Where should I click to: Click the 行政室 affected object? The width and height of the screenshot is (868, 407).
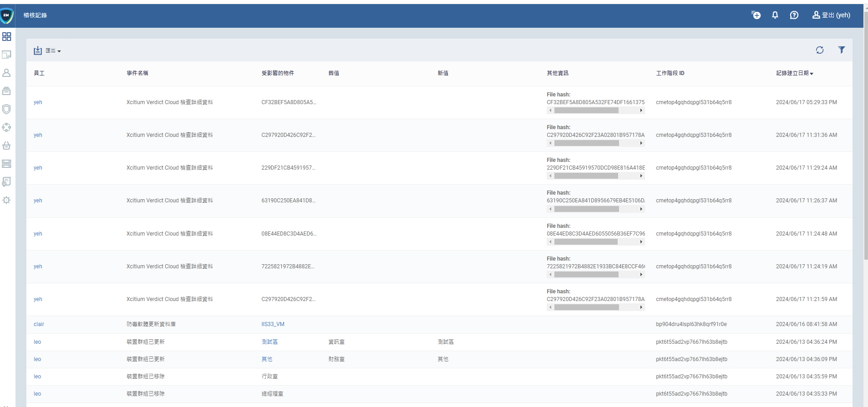[269, 377]
